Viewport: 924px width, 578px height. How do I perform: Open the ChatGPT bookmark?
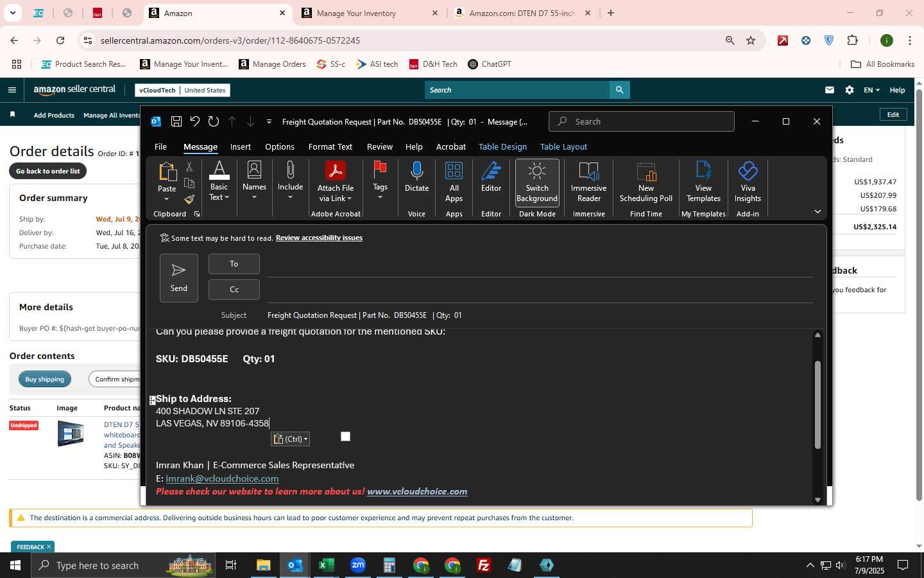[490, 64]
